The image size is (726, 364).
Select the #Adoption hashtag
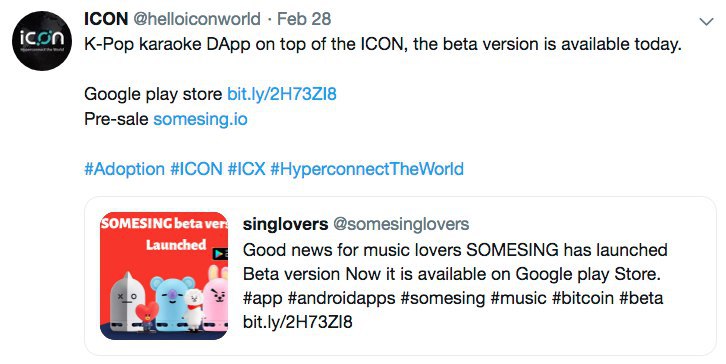(125, 169)
